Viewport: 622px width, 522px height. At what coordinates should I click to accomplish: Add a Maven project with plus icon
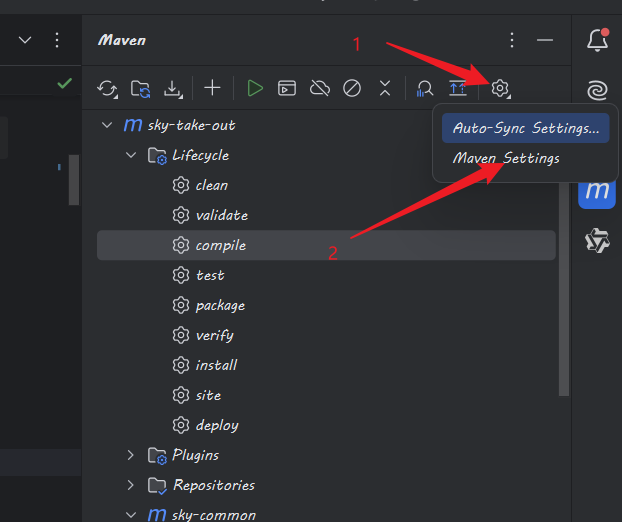point(212,88)
